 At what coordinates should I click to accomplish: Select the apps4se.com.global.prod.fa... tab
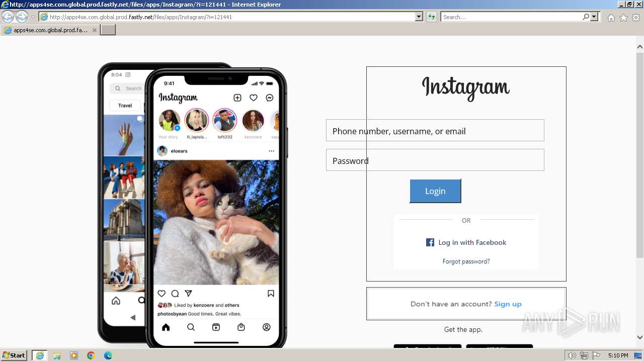pyautogui.click(x=50, y=30)
